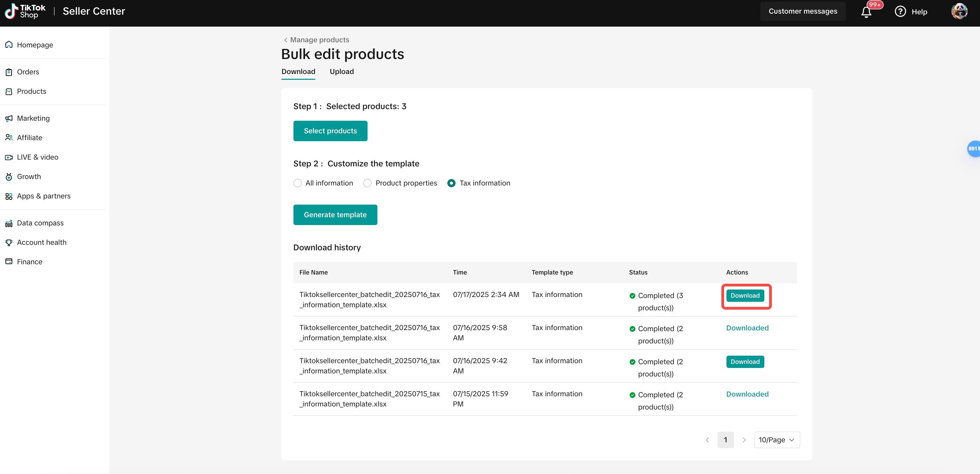Click the blue floating 891 badge
The image size is (980, 474).
point(974,149)
